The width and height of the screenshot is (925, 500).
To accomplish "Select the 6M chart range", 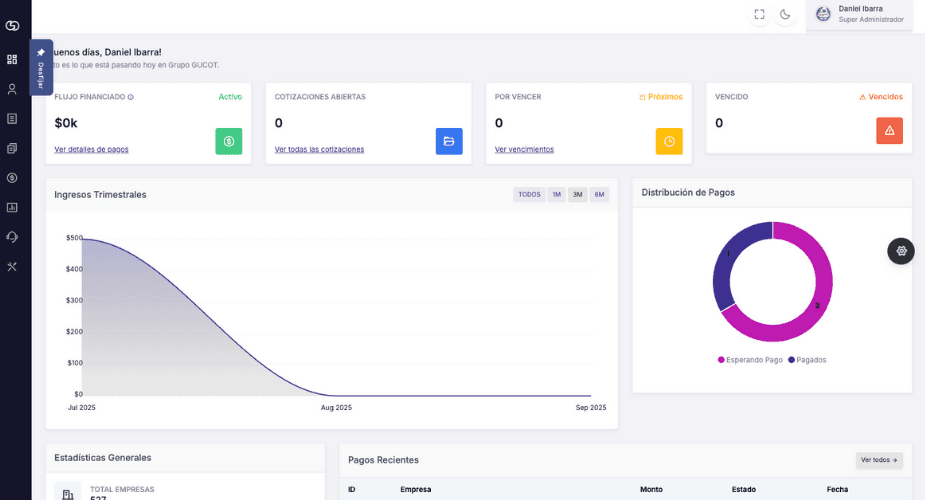I will 599,195.
